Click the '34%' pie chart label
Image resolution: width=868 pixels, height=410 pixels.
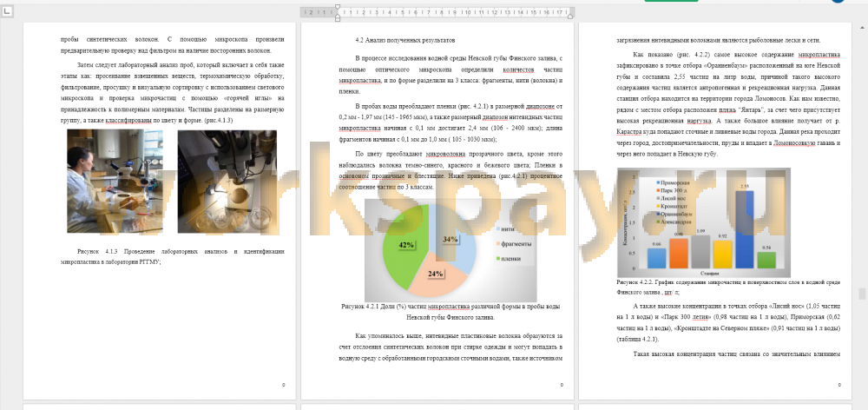[450, 240]
